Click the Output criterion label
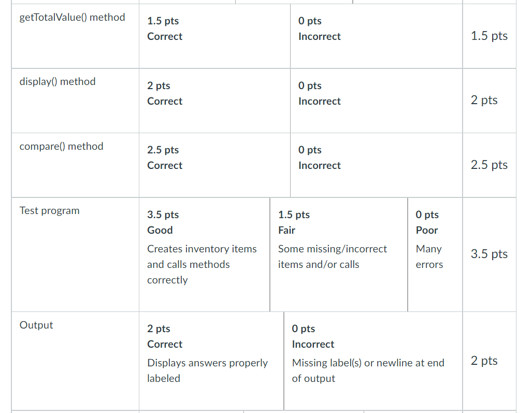This screenshot has width=532, height=413. pyautogui.click(x=36, y=325)
